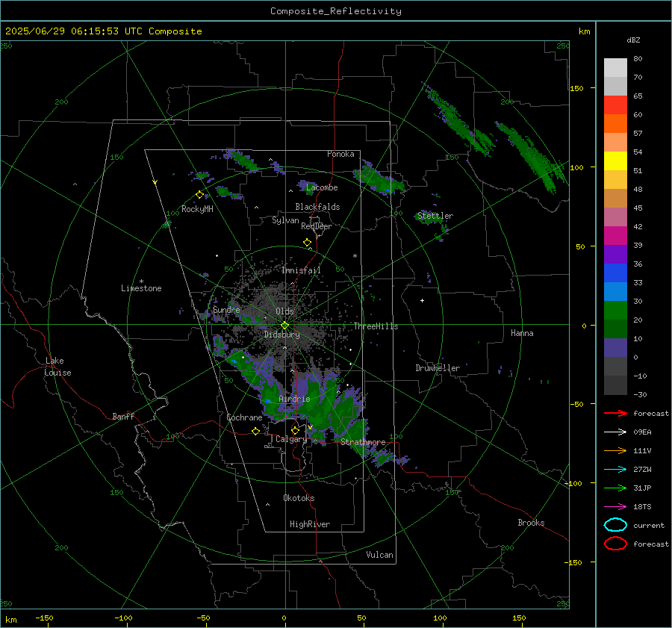Select the -10 dBZ dark grey swatch

pos(615,385)
